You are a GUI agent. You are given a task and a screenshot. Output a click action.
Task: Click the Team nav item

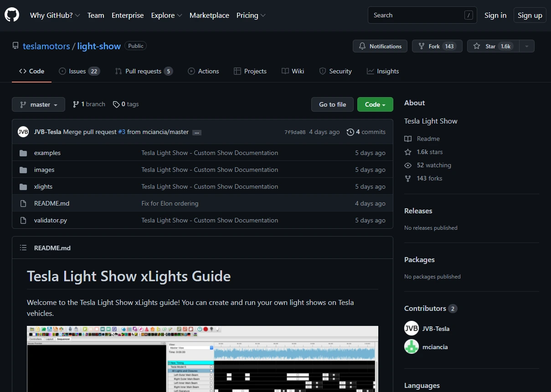(96, 15)
